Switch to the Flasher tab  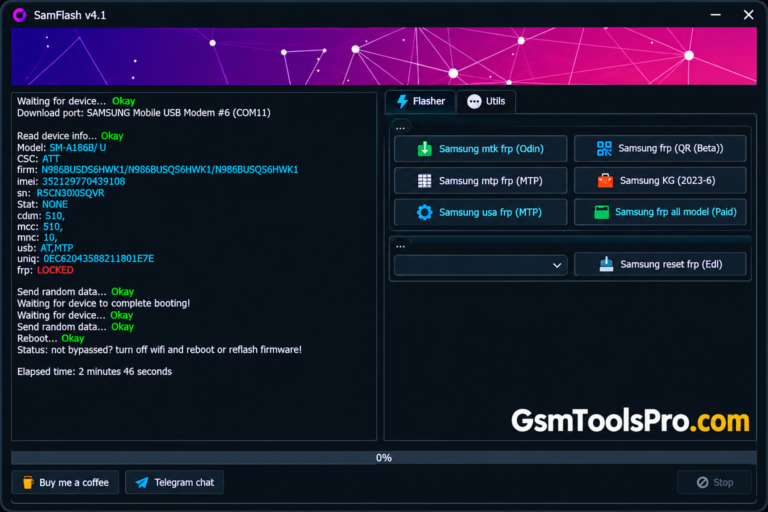click(421, 101)
